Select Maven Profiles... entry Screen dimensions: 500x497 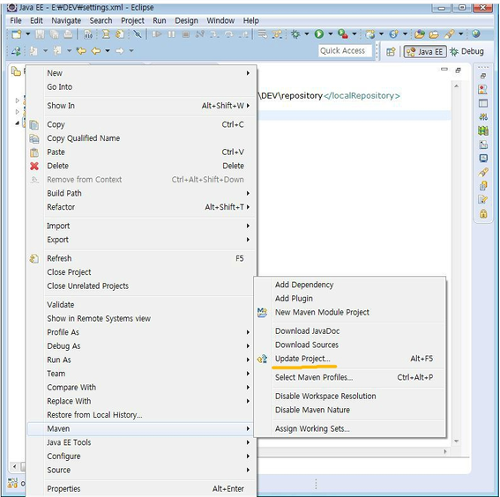pyautogui.click(x=350, y=378)
